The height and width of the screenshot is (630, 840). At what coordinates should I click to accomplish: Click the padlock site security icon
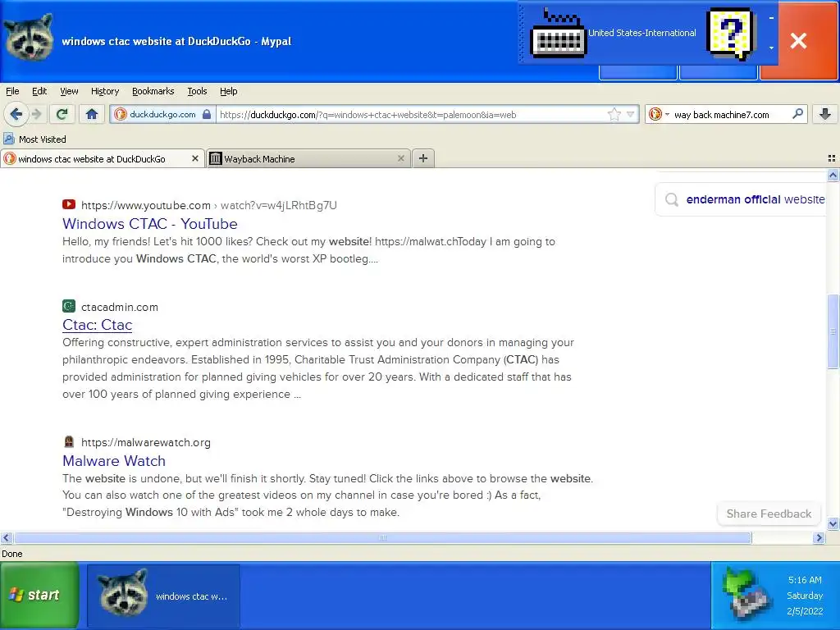click(207, 114)
